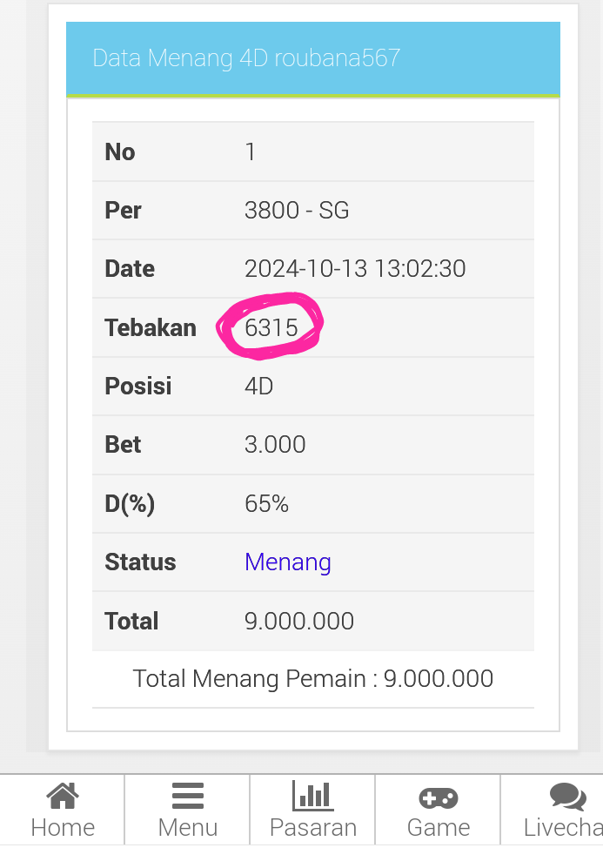The image size is (603, 868).
Task: Go to the Game tab label
Action: [439, 828]
